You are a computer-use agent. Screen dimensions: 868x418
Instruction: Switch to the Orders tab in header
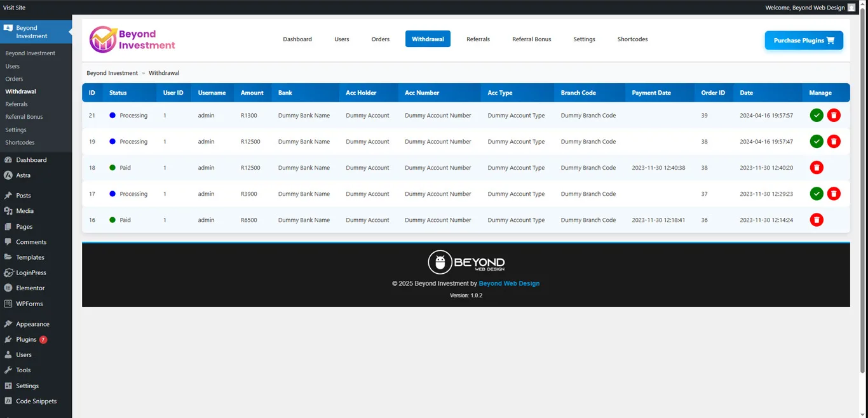pos(381,39)
